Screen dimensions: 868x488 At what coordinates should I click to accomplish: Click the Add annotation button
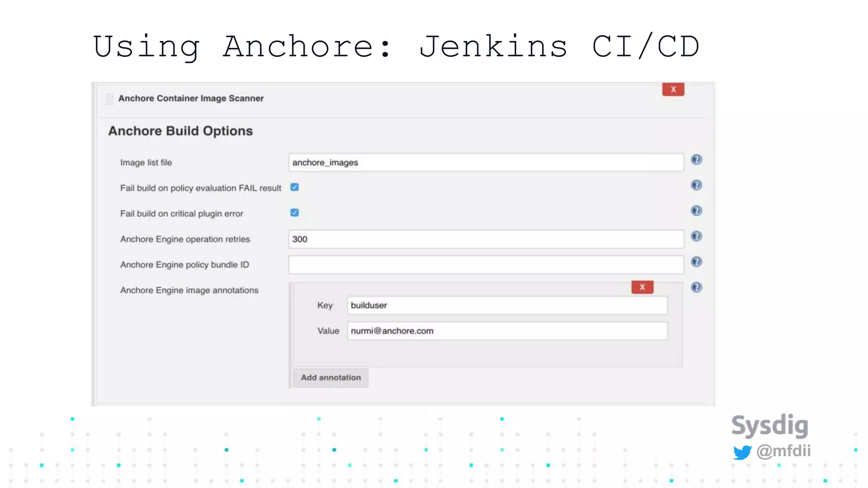click(x=331, y=377)
